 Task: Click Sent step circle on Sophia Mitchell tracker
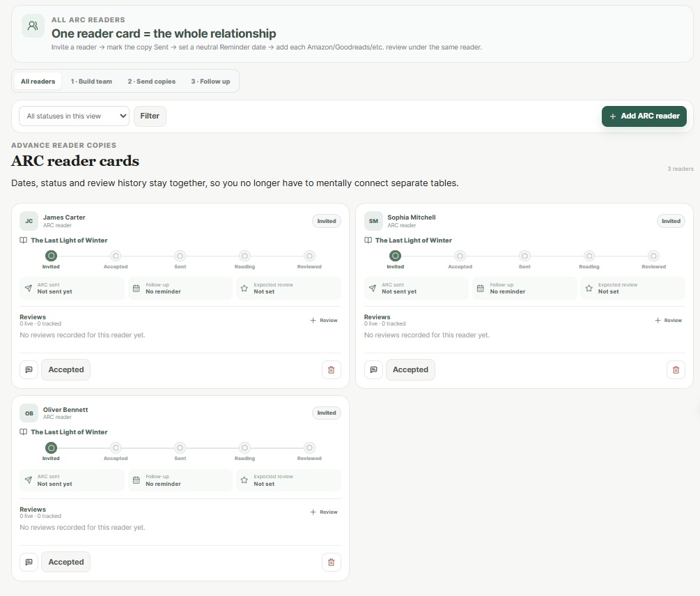(524, 256)
